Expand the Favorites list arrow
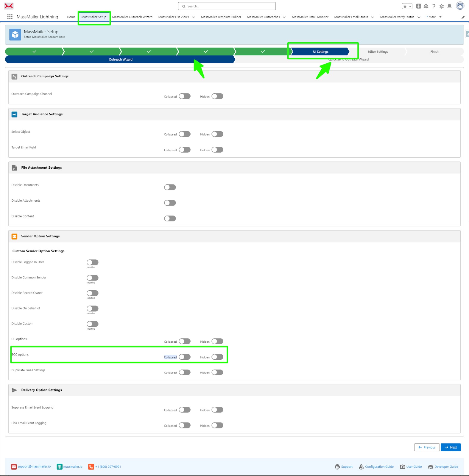Viewport: 469px width, 476px height. [410, 6]
